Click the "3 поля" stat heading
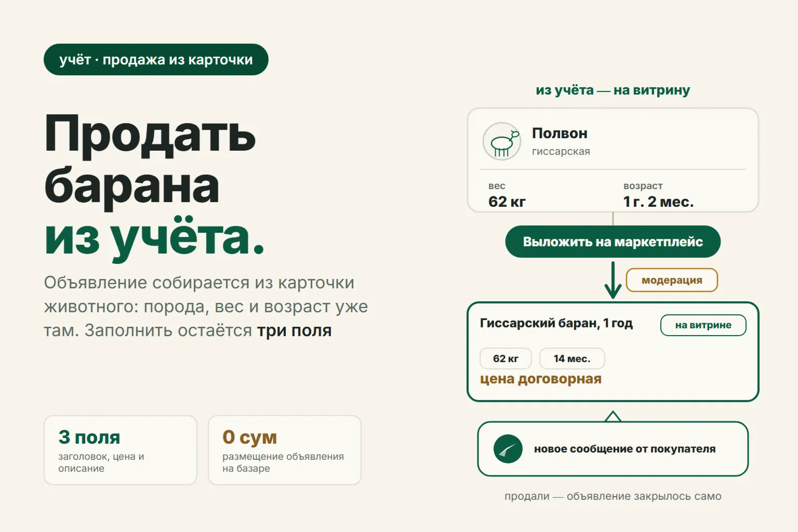The width and height of the screenshot is (798, 532). (89, 437)
